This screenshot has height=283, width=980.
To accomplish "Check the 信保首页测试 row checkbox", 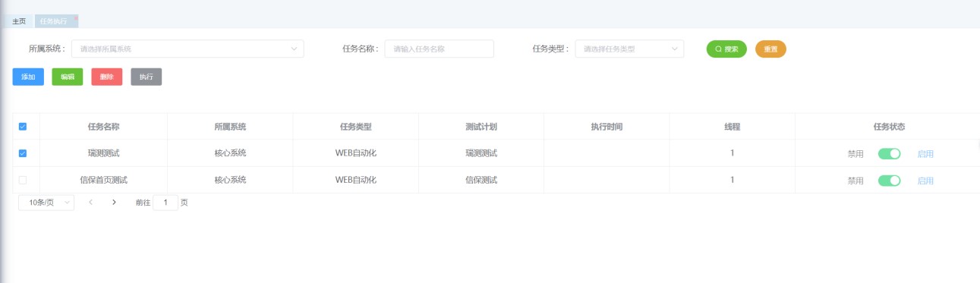I will tap(23, 180).
